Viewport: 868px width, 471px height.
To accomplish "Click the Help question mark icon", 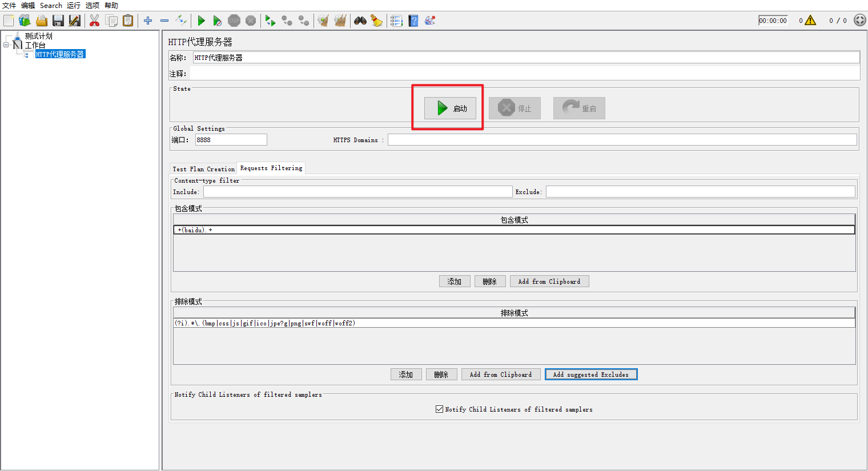I will (413, 21).
